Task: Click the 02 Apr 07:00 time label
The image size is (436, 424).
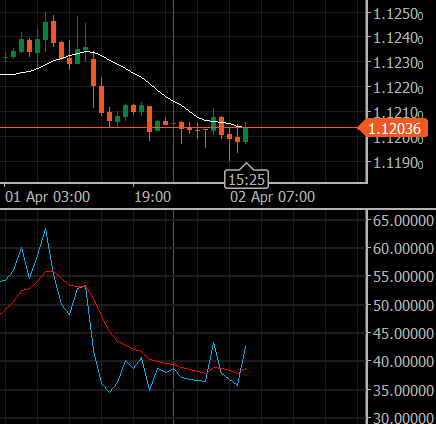Action: (x=272, y=197)
